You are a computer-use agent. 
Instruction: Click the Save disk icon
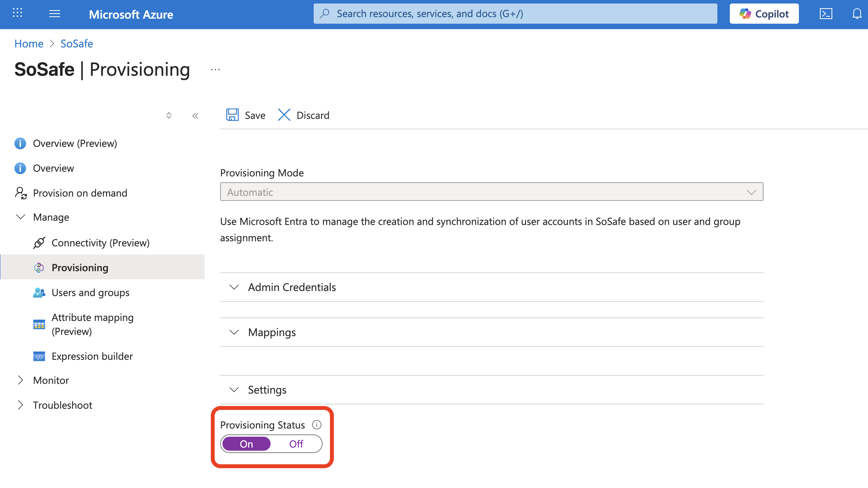(233, 115)
